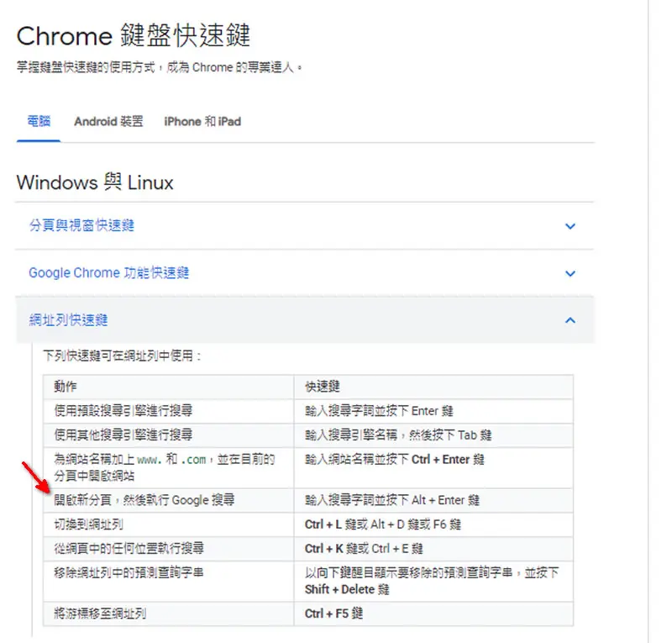Screen dimensions: 672x643
Task: Expand the 分頁與視窗快速鍵 chevron icon
Action: click(570, 226)
